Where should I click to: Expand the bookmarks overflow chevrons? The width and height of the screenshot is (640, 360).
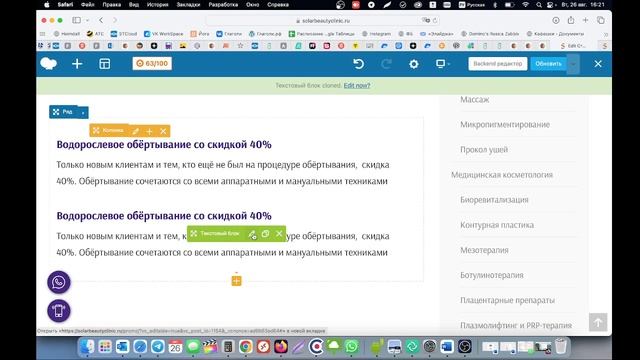(606, 34)
